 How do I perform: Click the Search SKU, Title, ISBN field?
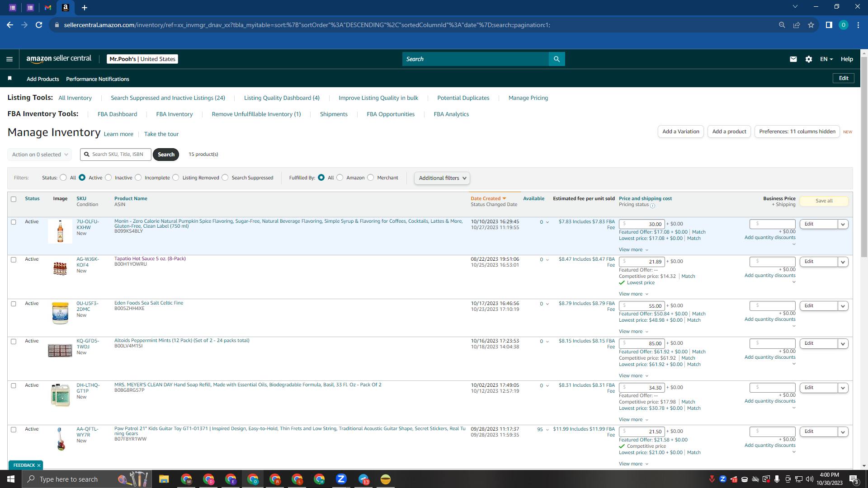coord(116,155)
